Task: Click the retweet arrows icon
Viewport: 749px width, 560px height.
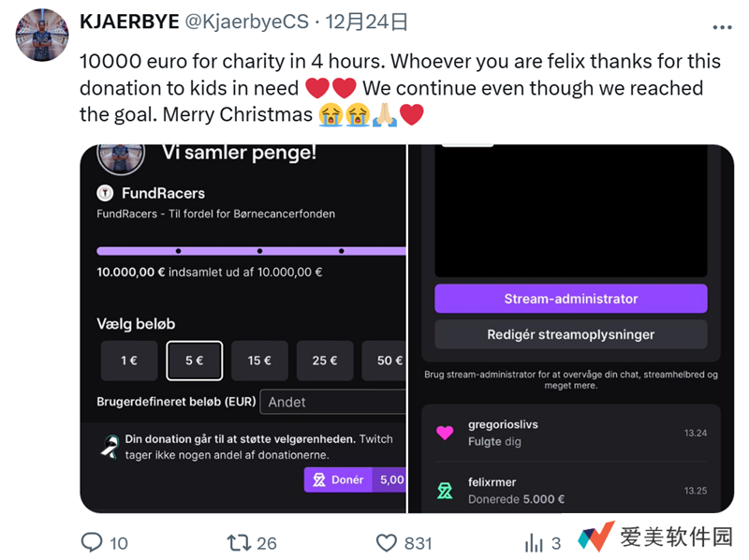Action: click(240, 542)
